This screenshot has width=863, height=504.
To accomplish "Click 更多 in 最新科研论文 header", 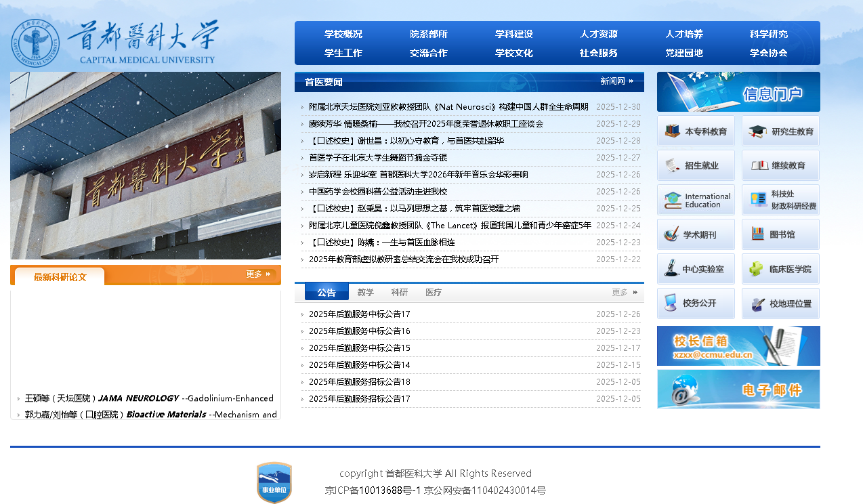I will pos(259,274).
